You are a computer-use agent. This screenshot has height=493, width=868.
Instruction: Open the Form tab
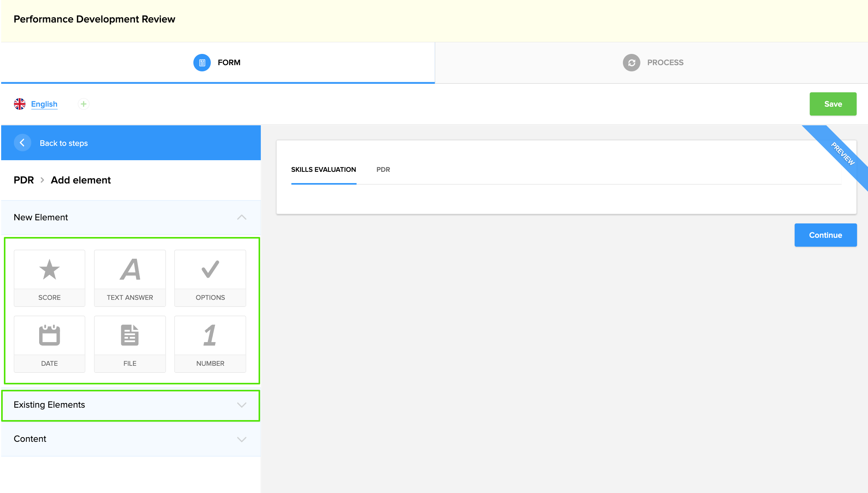coord(217,62)
